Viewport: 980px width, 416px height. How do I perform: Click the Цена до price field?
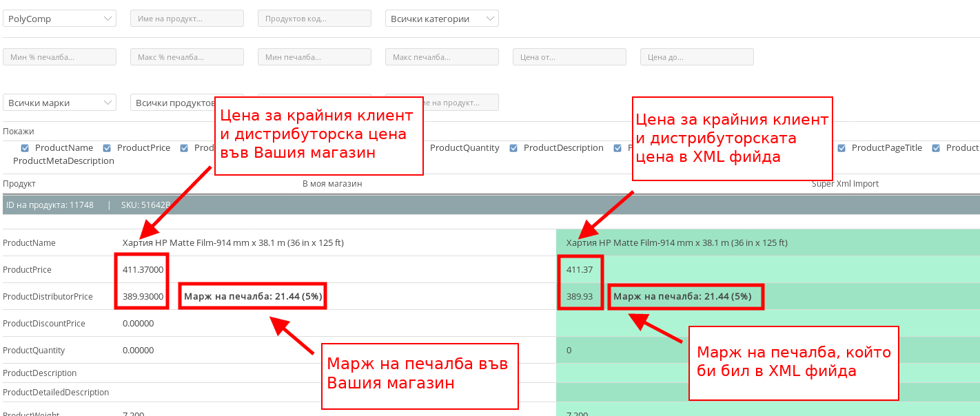[x=697, y=56]
